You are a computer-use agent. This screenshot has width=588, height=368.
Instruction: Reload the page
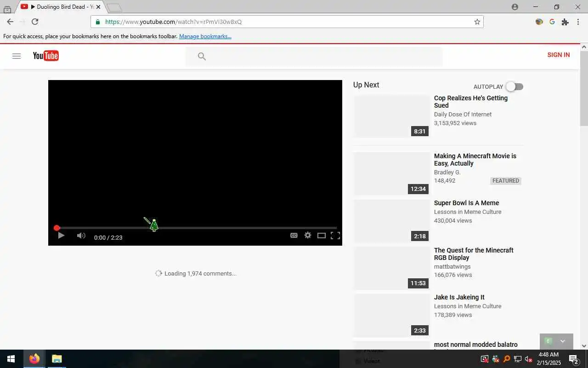35,22
